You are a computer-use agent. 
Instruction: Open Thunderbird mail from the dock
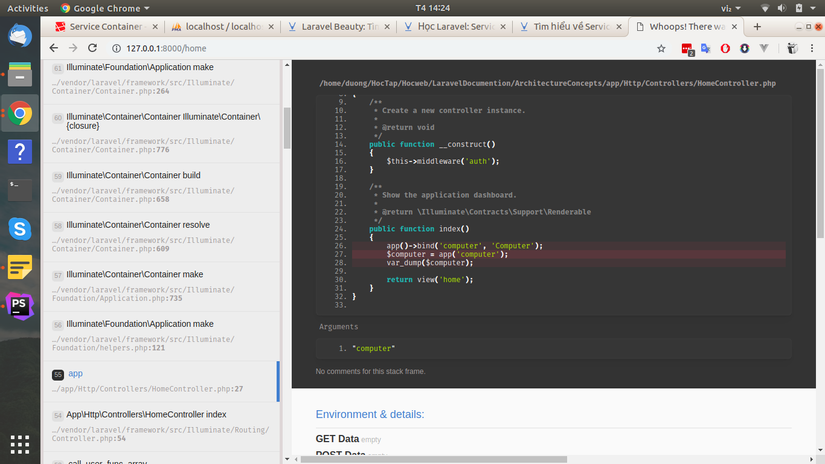pos(20,35)
